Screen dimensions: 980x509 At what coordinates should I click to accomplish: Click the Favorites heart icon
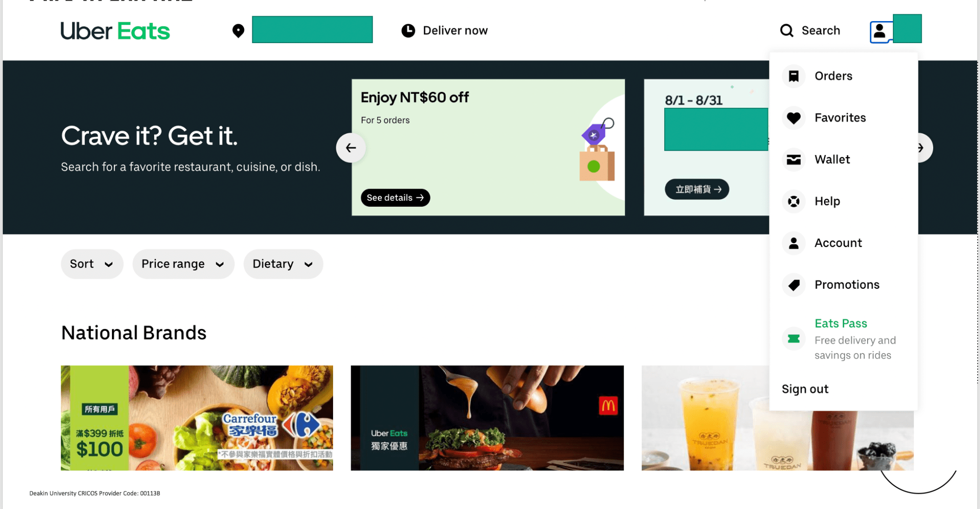click(793, 118)
